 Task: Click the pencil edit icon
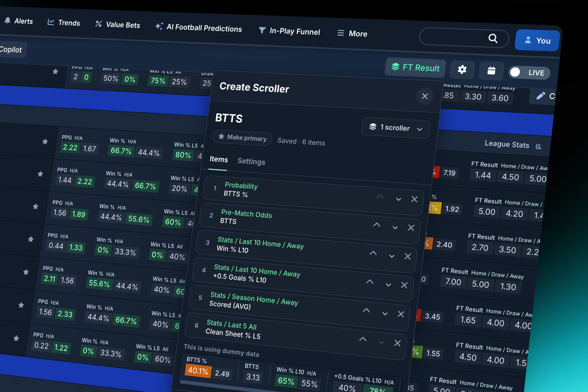[x=541, y=96]
